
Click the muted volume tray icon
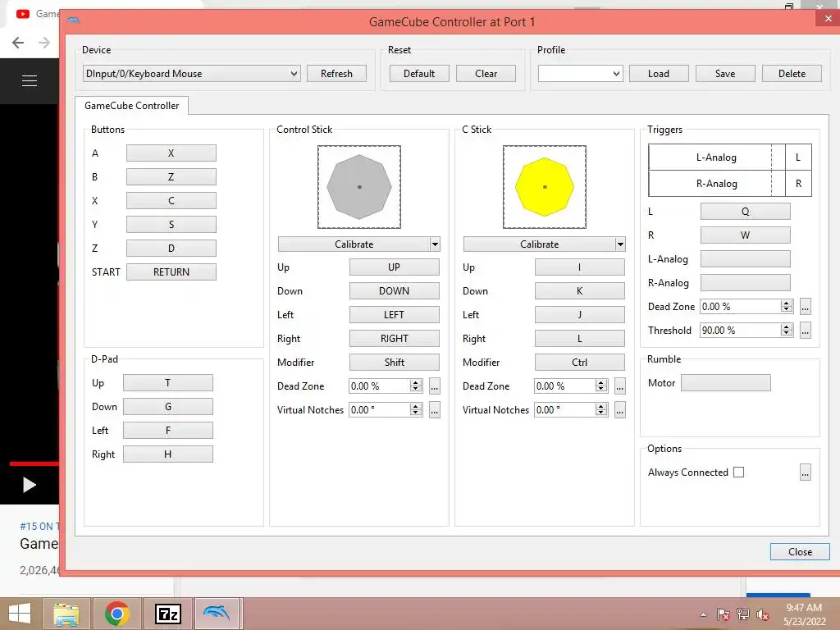[762, 615]
